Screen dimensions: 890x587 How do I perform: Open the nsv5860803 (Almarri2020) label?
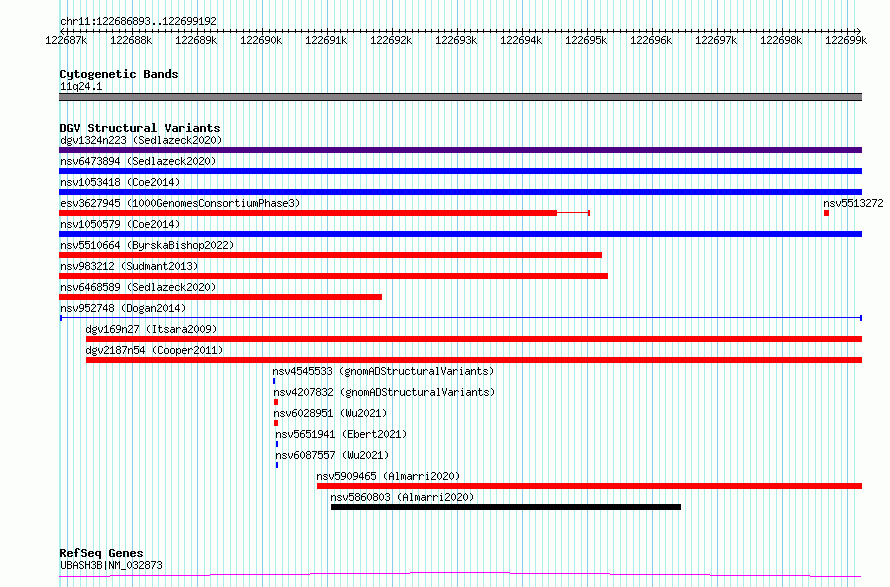coord(402,497)
